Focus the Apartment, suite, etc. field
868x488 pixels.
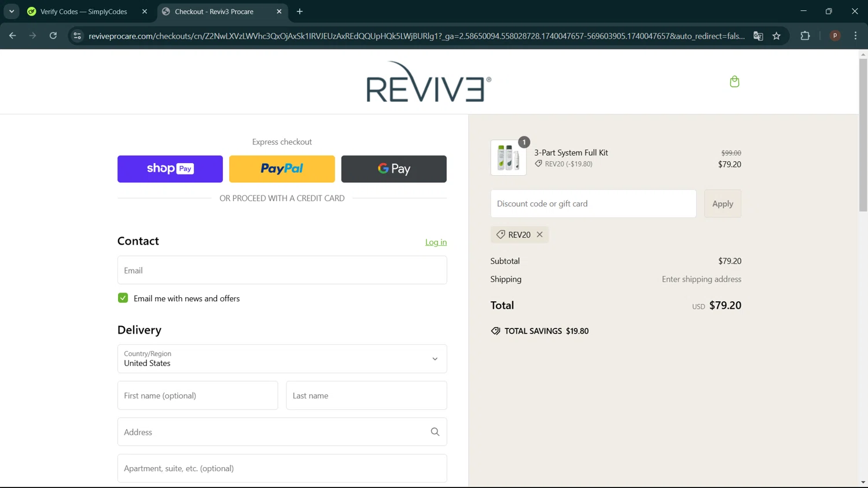point(282,468)
